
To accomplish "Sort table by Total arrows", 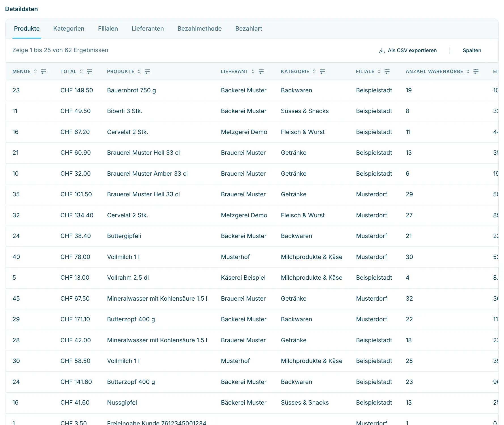I will click(81, 71).
